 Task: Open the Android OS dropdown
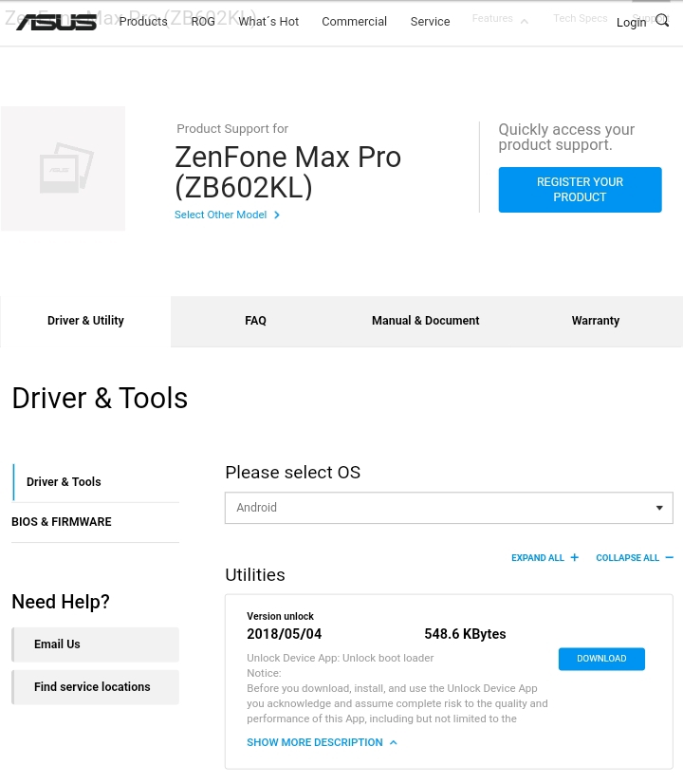(x=449, y=508)
